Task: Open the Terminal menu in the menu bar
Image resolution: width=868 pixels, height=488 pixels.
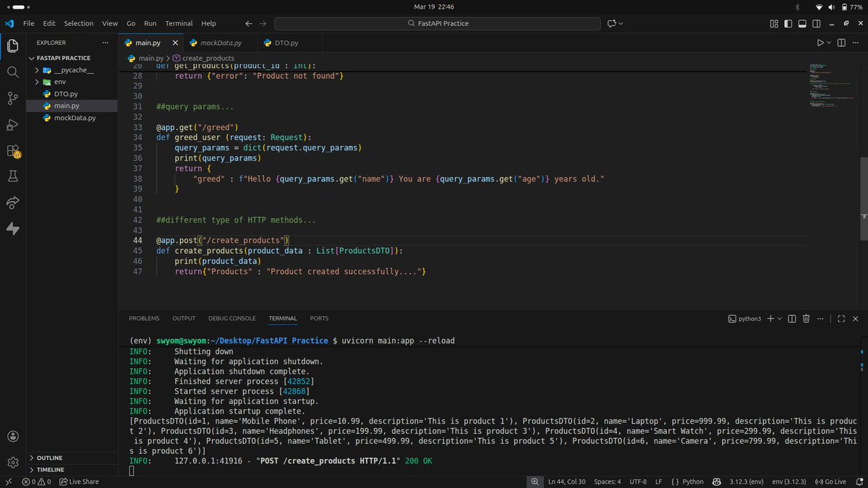Action: [x=179, y=23]
